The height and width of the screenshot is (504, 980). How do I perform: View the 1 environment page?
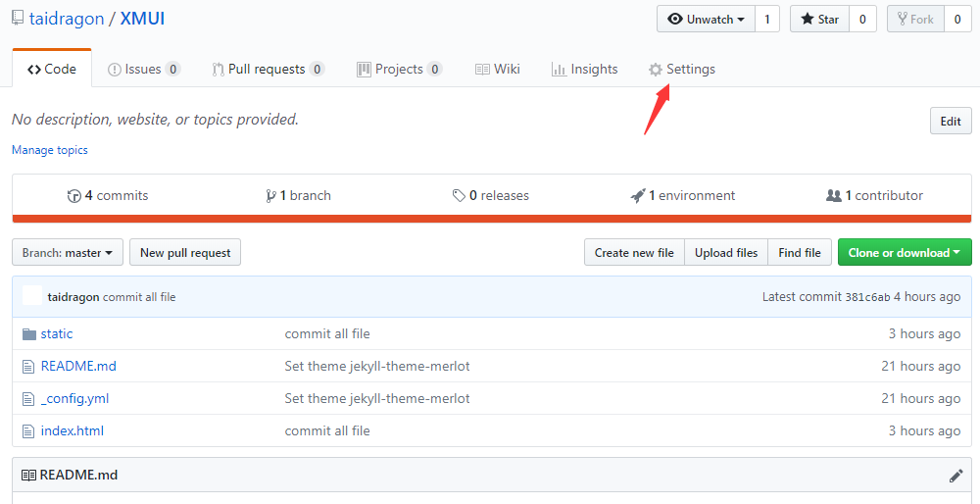(683, 196)
